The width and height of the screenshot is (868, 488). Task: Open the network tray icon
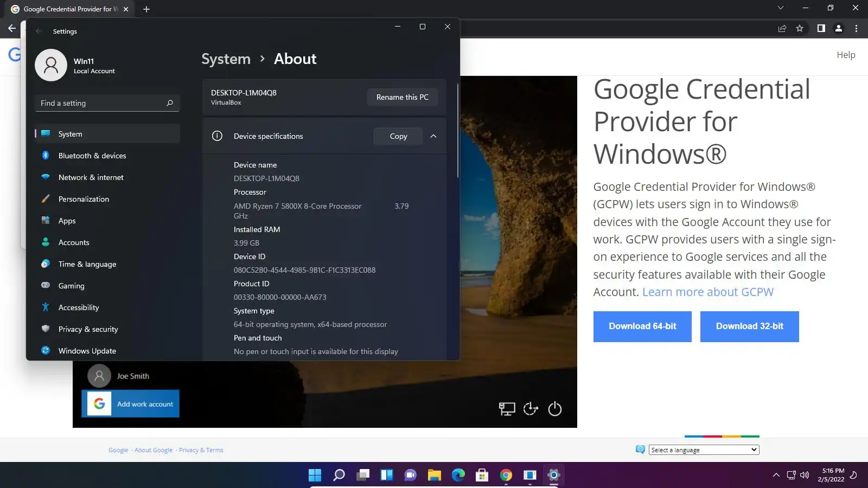[x=792, y=476]
